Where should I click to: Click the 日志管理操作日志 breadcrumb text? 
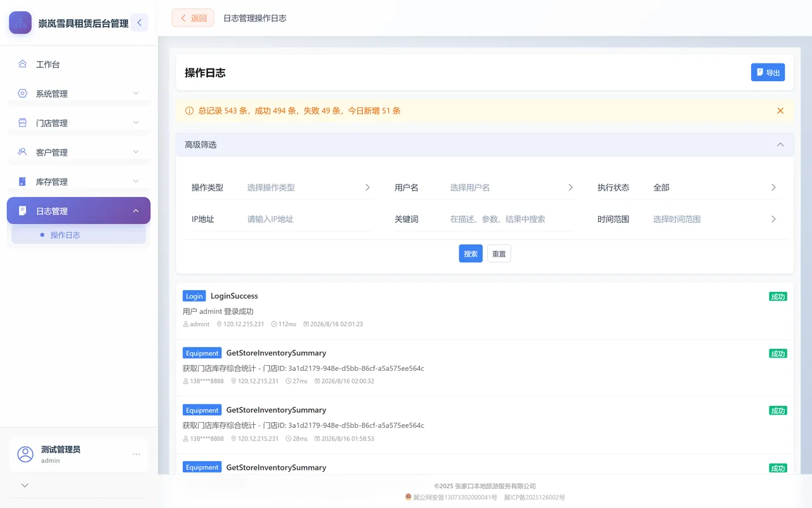click(255, 18)
